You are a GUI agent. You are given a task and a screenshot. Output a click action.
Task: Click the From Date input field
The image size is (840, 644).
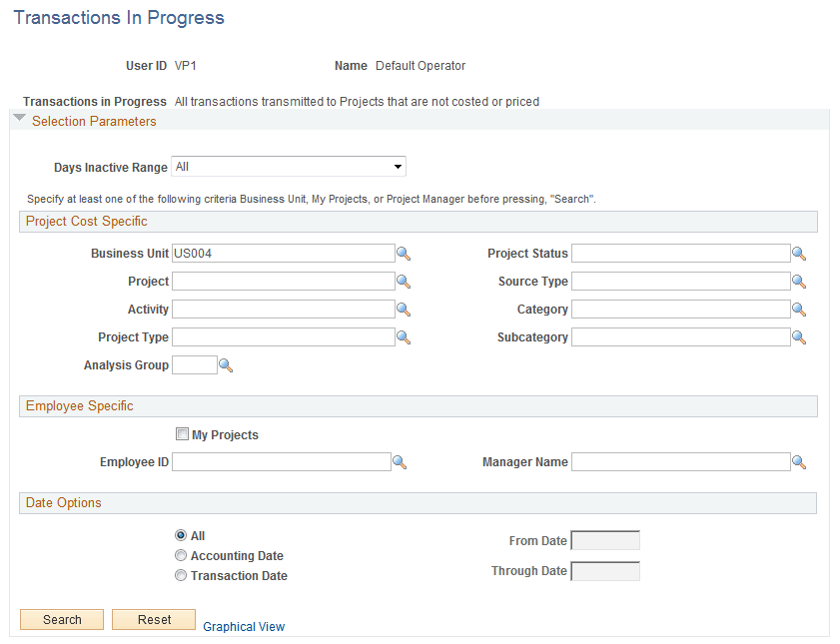pyautogui.click(x=605, y=540)
